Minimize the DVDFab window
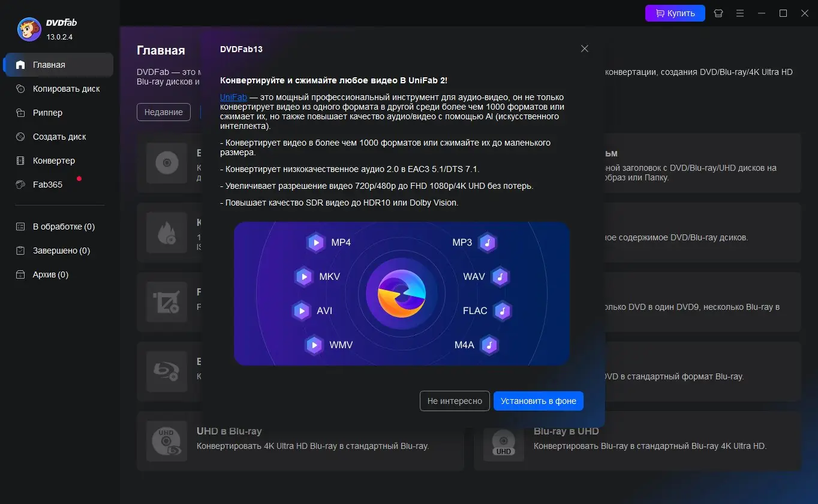 762,13
